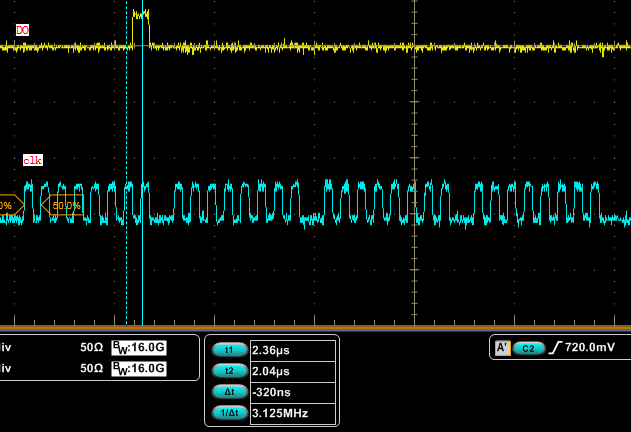Click the 3.125MHz frequency readout
Screen dimensions: 631x432
tap(293, 413)
